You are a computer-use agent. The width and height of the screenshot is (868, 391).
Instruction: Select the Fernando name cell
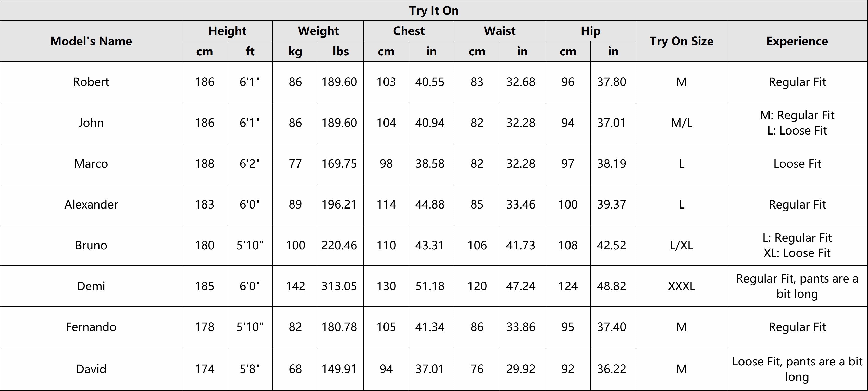[x=91, y=327]
